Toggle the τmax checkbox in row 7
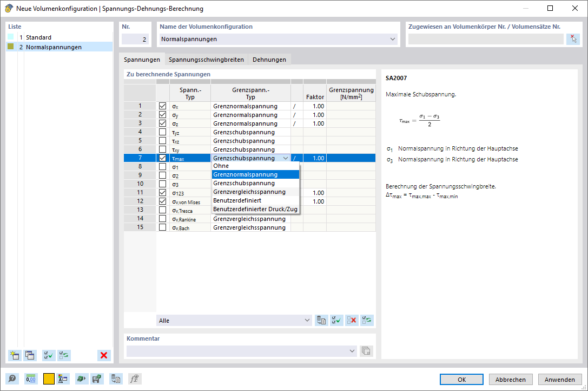 coord(162,158)
